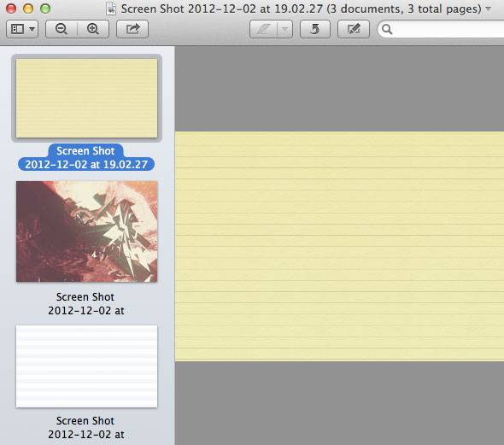Click the search magnifier icon
Viewport: 504px width, 445px height.
point(387,29)
